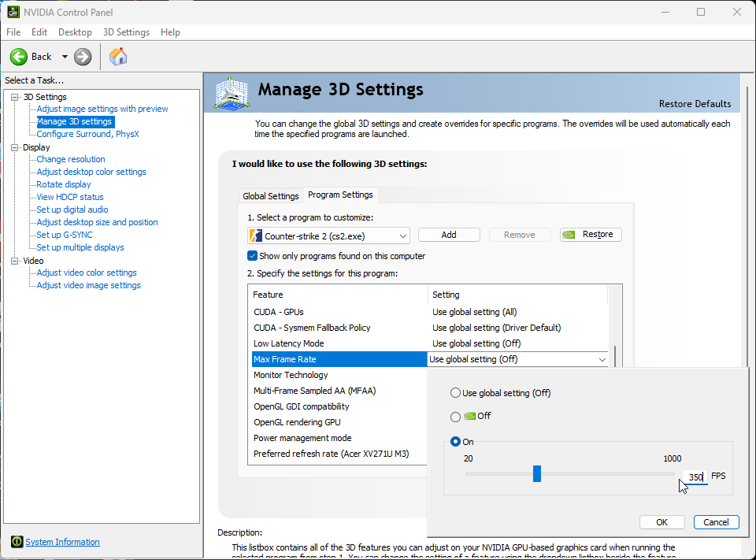The width and height of the screenshot is (756, 560).
Task: Click the NVIDIA Control Panel title icon
Action: (13, 12)
